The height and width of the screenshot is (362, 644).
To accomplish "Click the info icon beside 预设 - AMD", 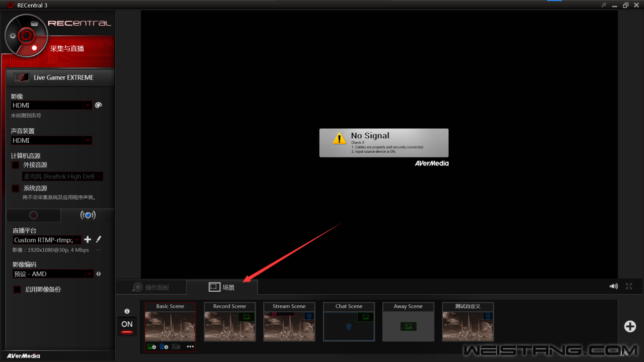I will coord(99,274).
